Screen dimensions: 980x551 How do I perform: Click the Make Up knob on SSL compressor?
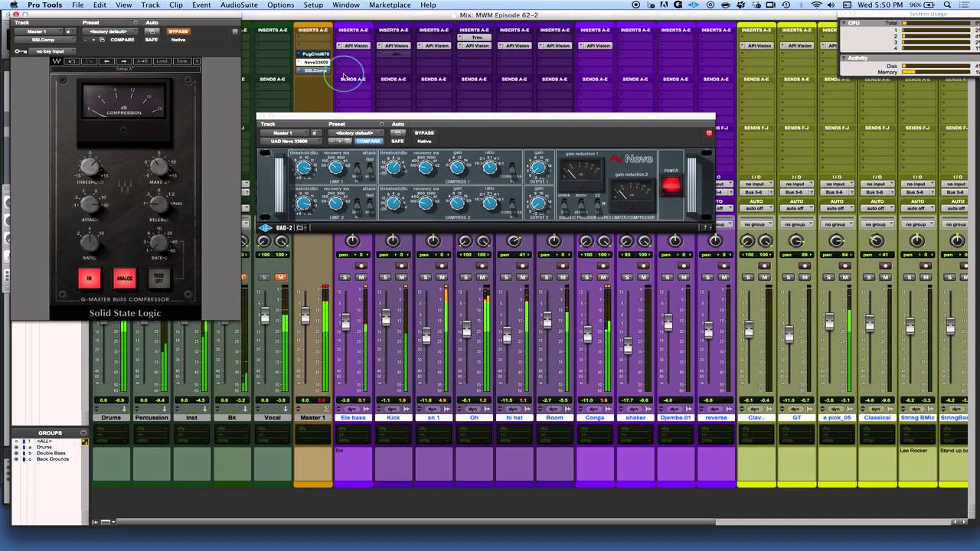click(x=158, y=166)
